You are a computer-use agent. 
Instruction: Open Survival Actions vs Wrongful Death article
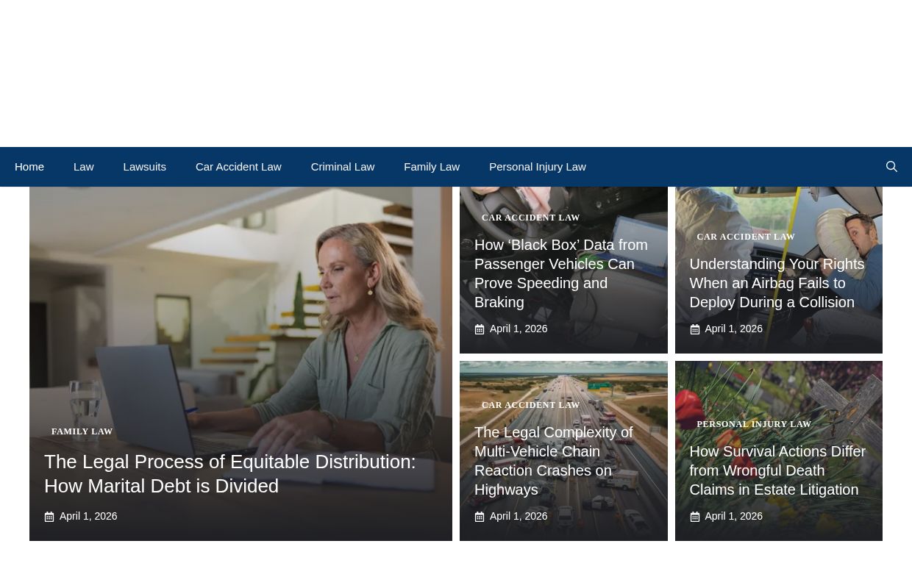coord(777,470)
